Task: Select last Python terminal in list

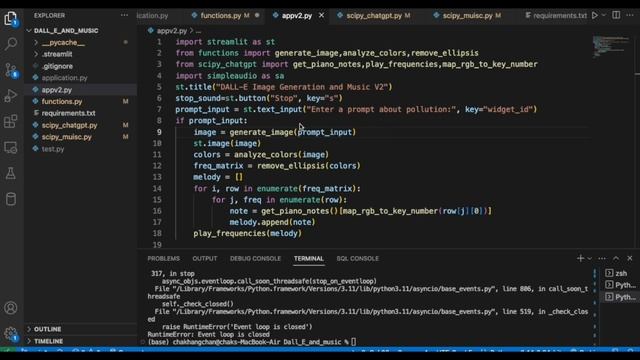Action: [620, 297]
